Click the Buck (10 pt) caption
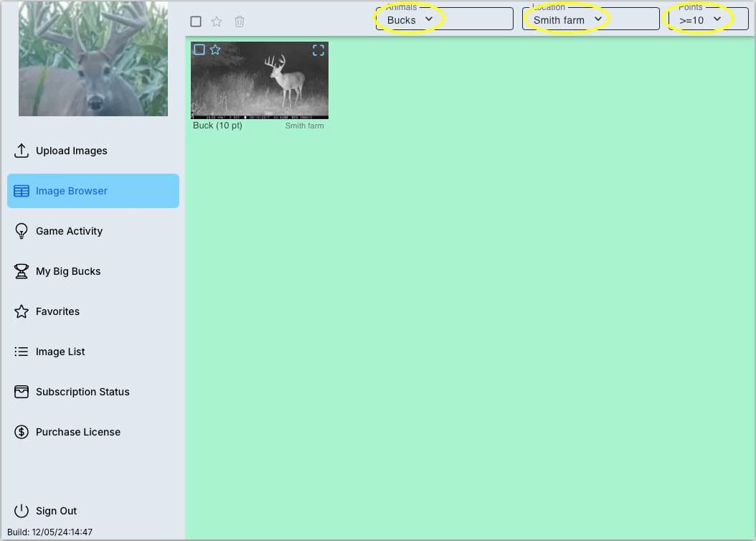Image resolution: width=756 pixels, height=541 pixels. 217,126
